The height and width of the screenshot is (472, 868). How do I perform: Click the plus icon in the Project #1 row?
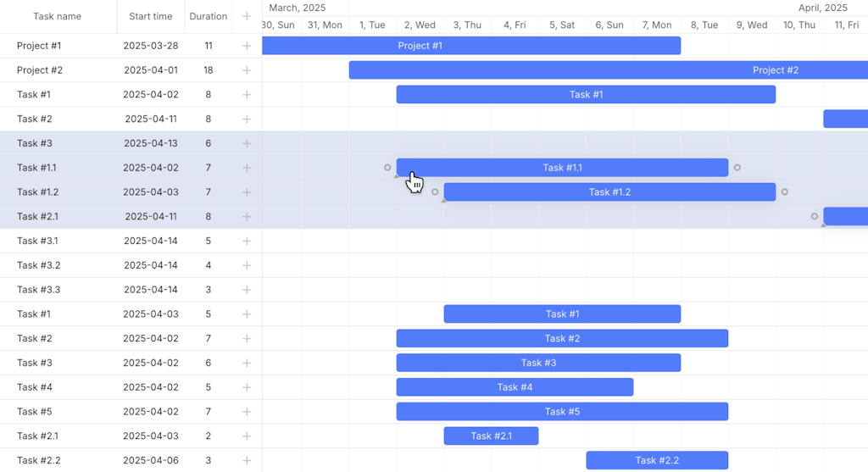click(x=247, y=46)
